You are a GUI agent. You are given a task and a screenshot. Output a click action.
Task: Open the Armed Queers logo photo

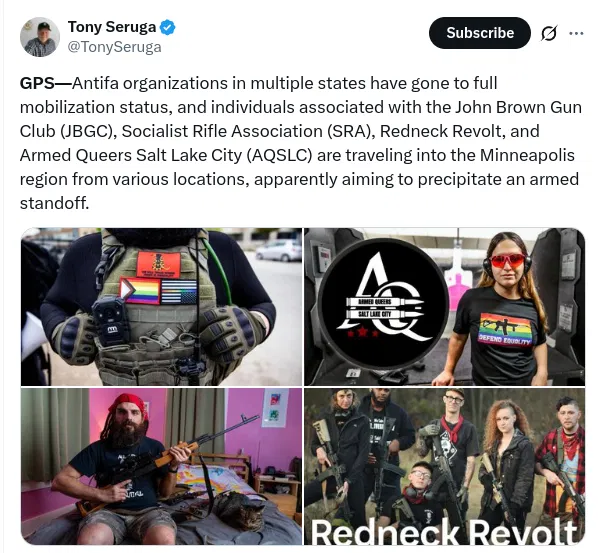[x=445, y=307]
